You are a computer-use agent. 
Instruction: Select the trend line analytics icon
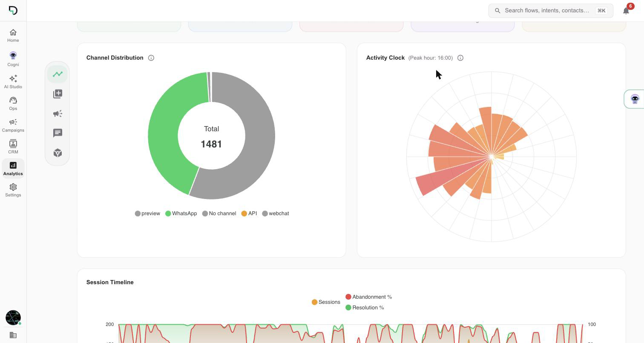tap(57, 74)
